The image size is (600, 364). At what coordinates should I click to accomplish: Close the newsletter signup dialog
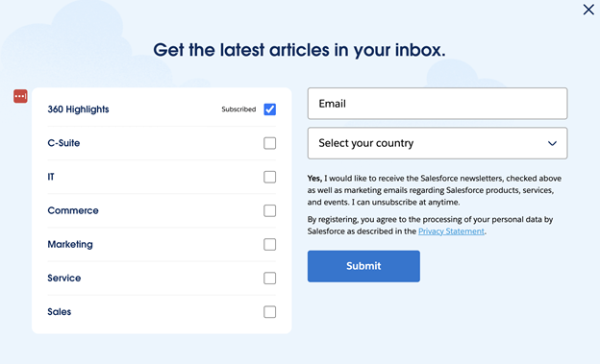(588, 10)
